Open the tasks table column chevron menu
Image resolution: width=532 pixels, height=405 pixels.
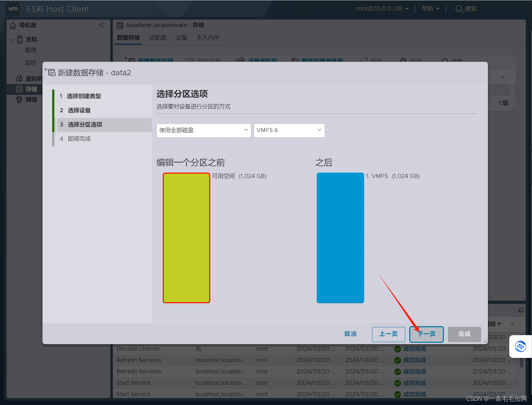pyautogui.click(x=513, y=324)
